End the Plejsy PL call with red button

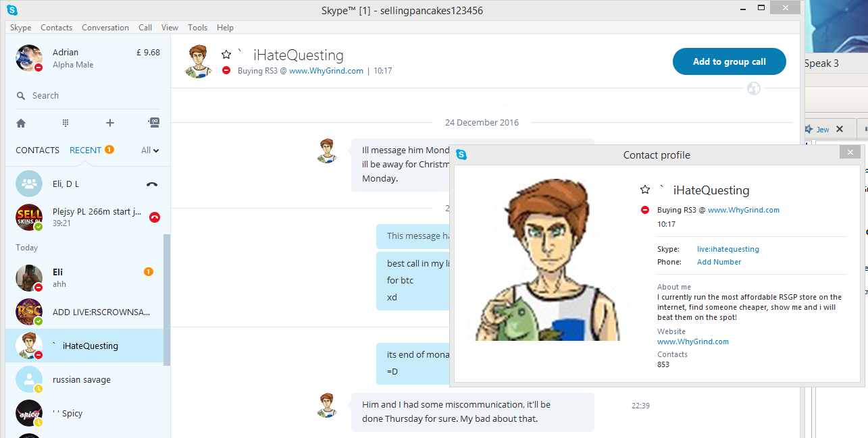click(x=155, y=217)
